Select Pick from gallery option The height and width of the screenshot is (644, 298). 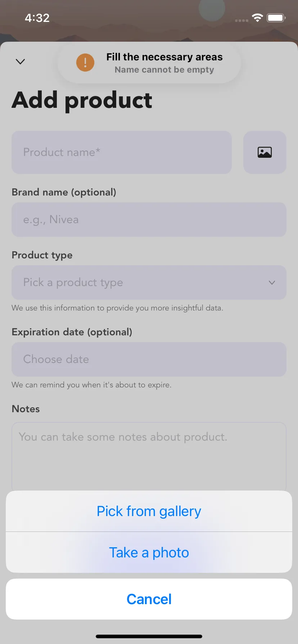click(149, 511)
